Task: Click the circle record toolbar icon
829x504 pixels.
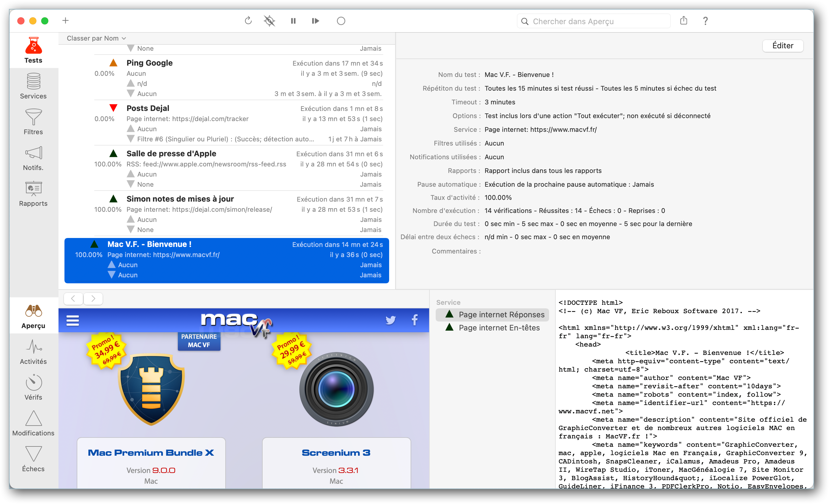Action: (x=341, y=21)
